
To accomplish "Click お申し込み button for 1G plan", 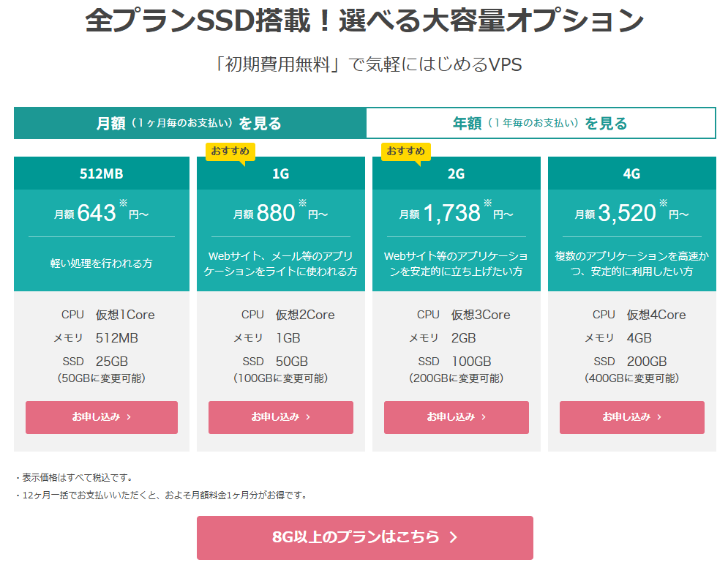I will click(x=281, y=417).
